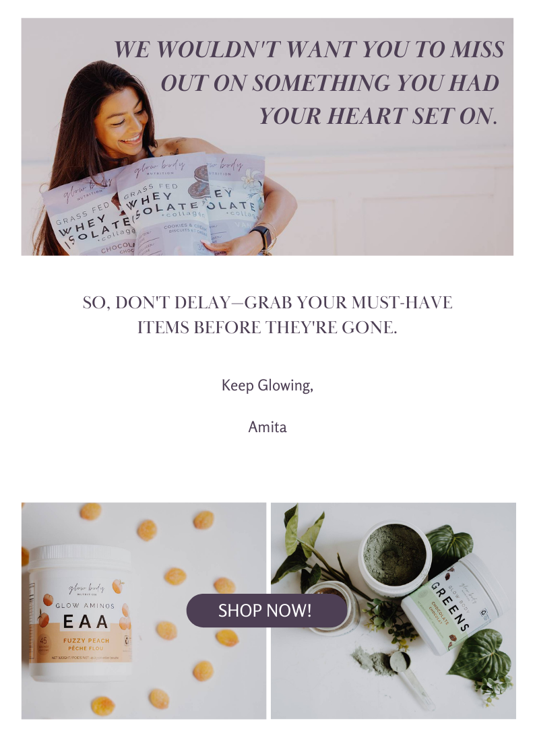Click the Fuzzy Peach label on the EAA tub
The height and width of the screenshot is (756, 535).
click(86, 644)
